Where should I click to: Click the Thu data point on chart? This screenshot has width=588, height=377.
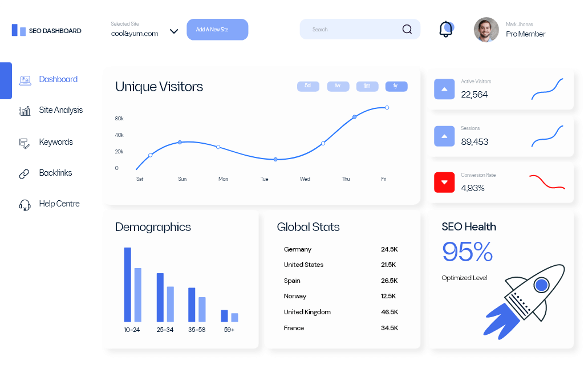(x=354, y=117)
